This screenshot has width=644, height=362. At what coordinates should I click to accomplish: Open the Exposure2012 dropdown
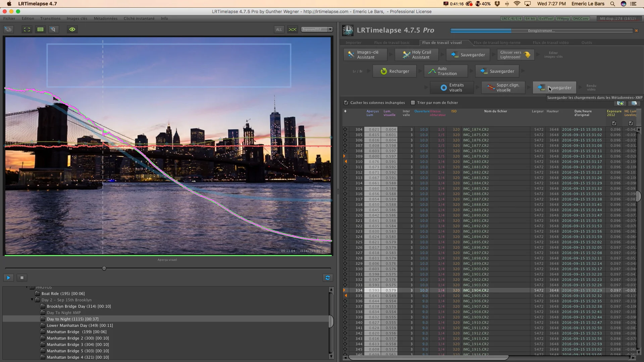317,29
